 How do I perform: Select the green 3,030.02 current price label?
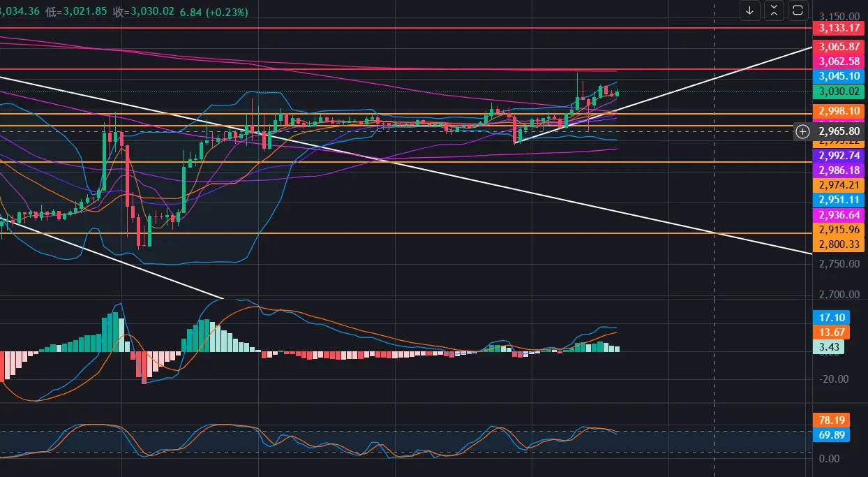click(x=838, y=91)
